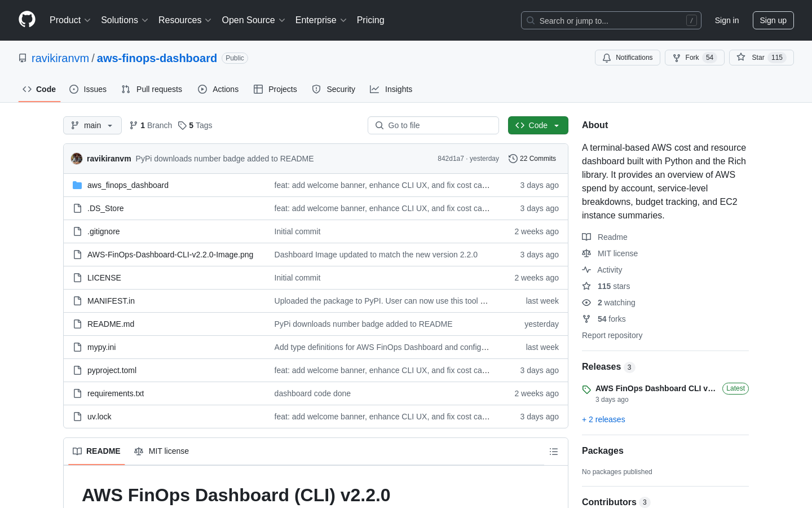Focus the Search or jump to field

tap(611, 20)
